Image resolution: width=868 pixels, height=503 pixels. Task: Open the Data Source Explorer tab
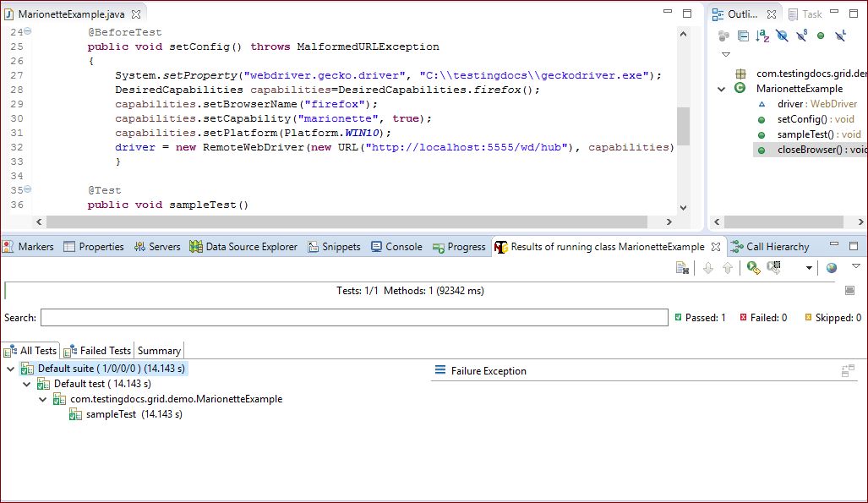(243, 247)
